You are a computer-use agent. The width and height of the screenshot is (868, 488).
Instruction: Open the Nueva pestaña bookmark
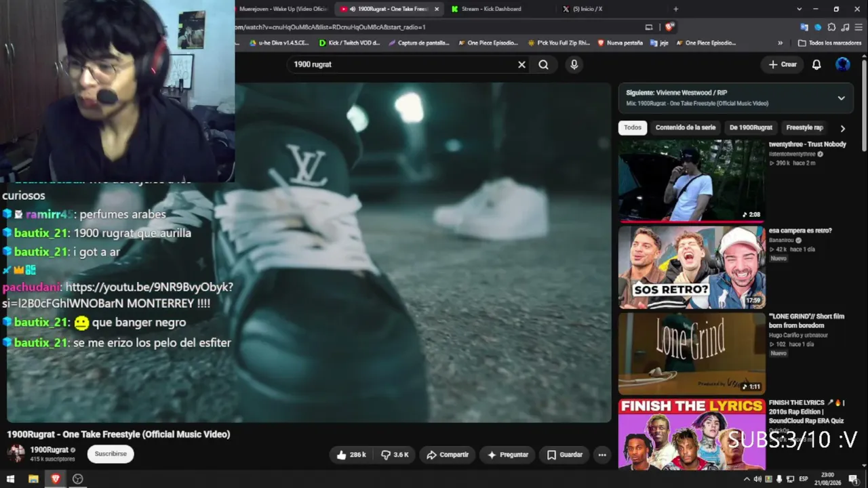coord(620,43)
